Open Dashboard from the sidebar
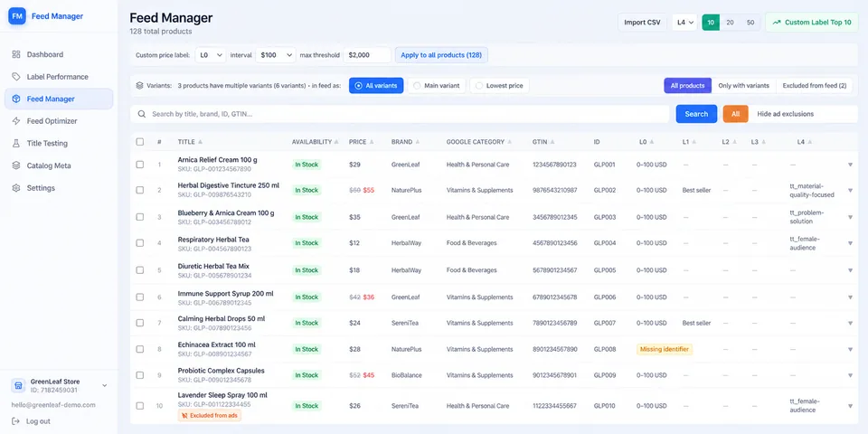This screenshot has width=868, height=434. (x=59, y=54)
